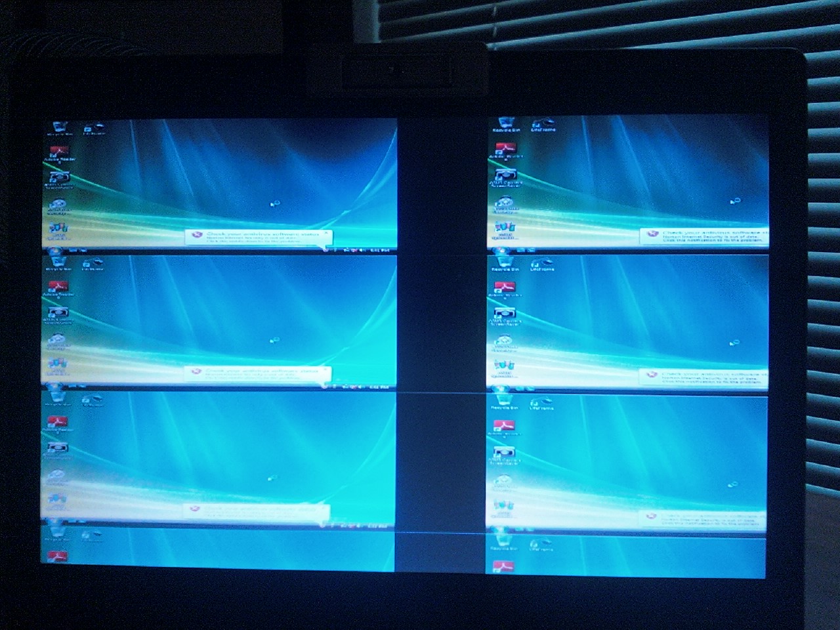Open Adobe Reader 8 in the top-right desktop copy
The width and height of the screenshot is (840, 630).
(506, 151)
